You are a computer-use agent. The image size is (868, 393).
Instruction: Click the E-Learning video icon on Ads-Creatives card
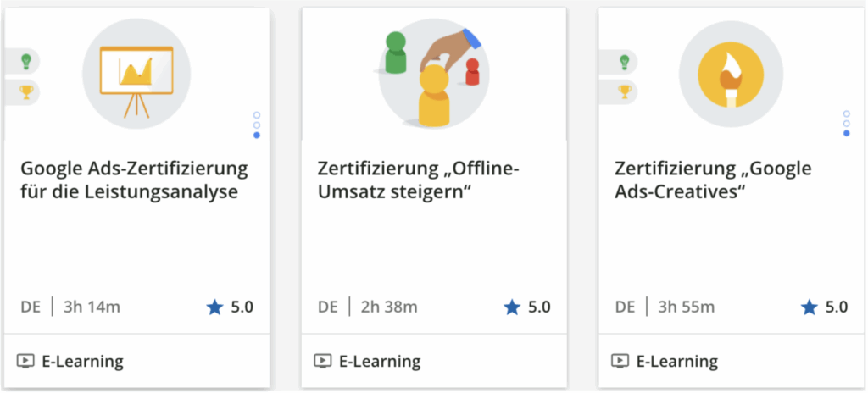tap(620, 362)
